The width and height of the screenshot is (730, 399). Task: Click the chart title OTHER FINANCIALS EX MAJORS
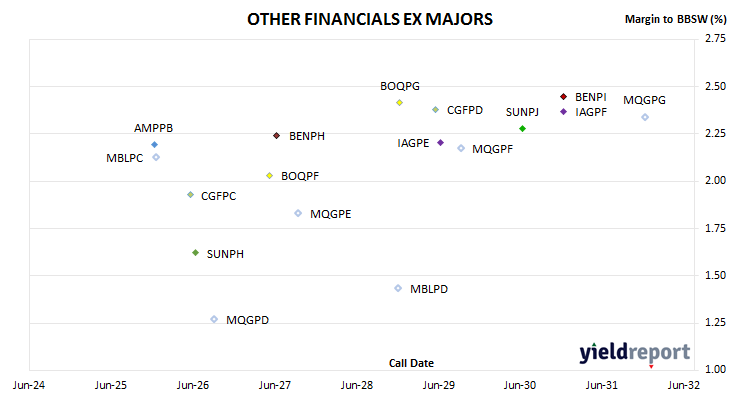point(370,19)
